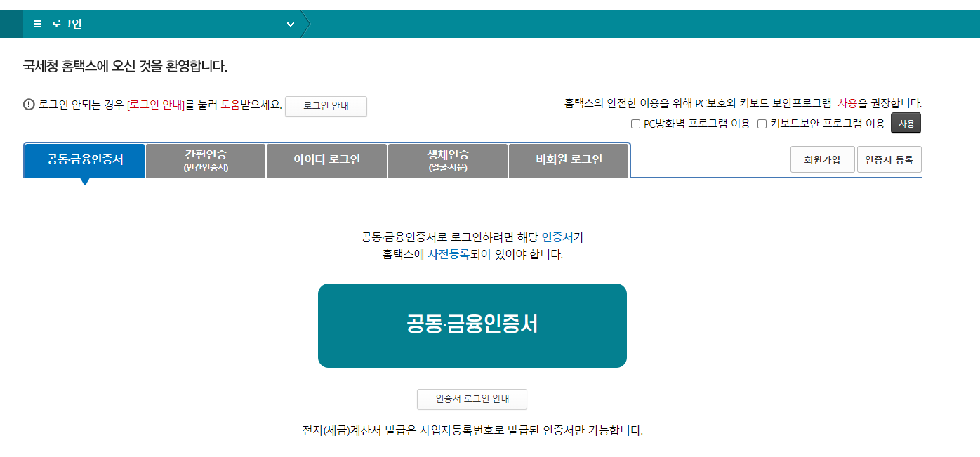
Task: Expand the 로그인 dropdown chevron
Action: [291, 25]
